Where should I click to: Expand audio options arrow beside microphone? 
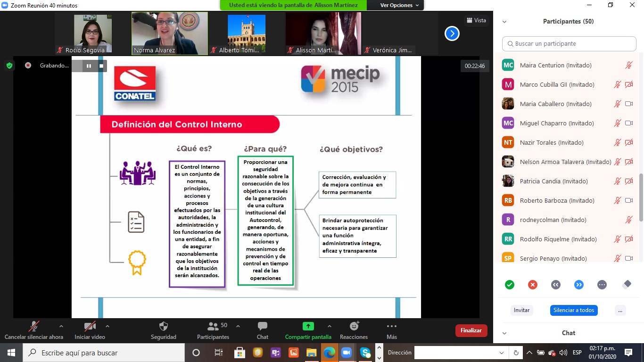pyautogui.click(x=61, y=326)
